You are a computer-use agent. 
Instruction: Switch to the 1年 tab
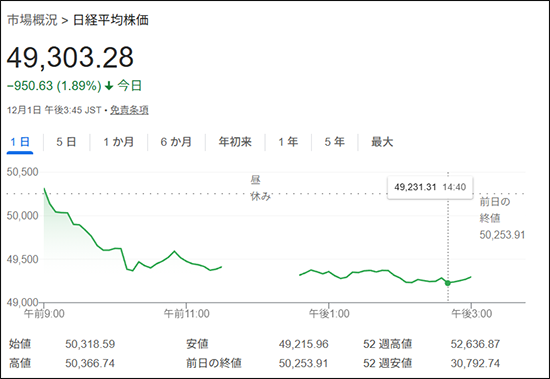point(288,142)
